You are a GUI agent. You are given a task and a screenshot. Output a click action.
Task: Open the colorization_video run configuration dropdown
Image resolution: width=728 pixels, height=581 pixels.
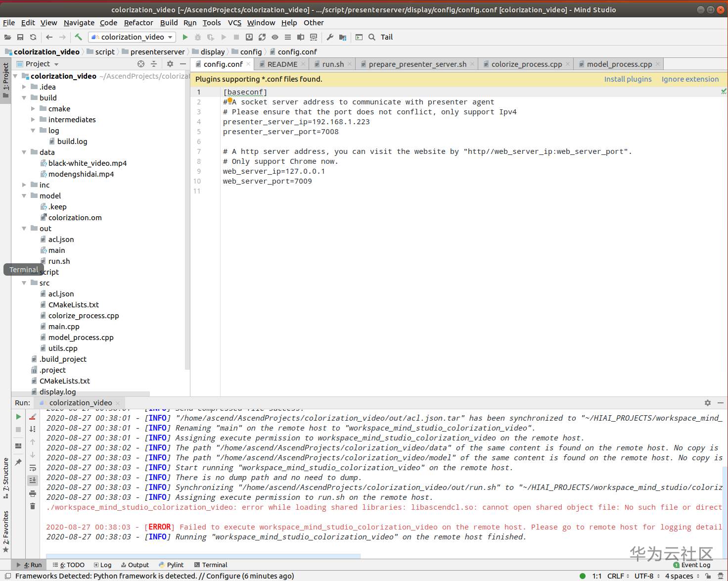coord(132,37)
